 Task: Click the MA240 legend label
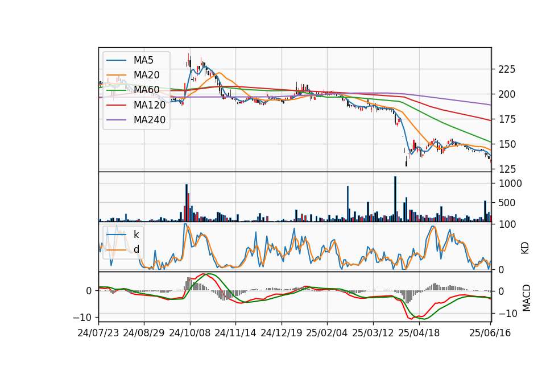click(x=150, y=120)
